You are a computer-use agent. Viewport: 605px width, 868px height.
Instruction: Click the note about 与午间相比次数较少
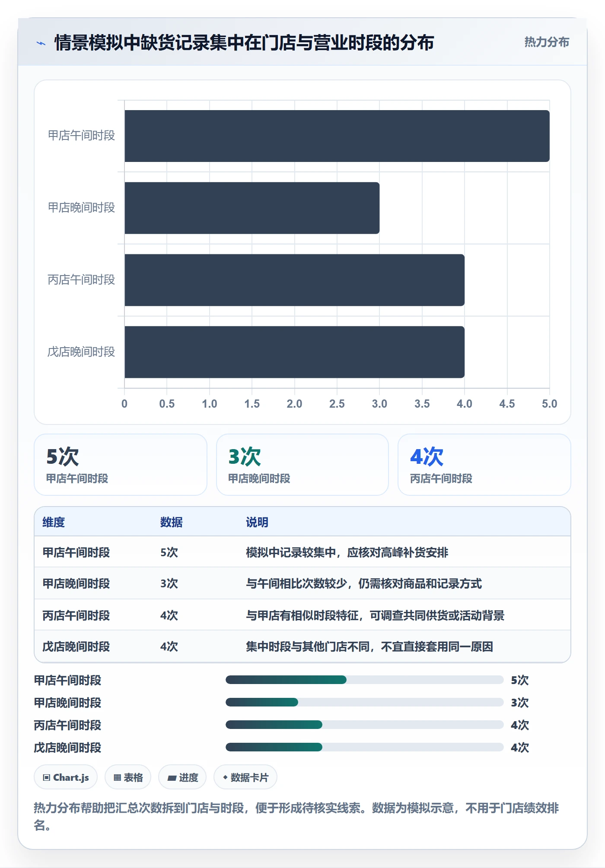click(x=364, y=583)
